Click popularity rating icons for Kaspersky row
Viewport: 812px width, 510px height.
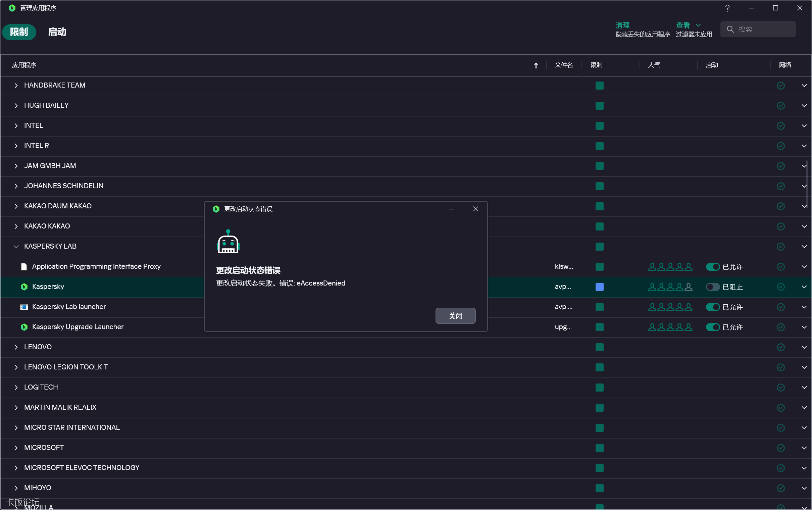(670, 287)
